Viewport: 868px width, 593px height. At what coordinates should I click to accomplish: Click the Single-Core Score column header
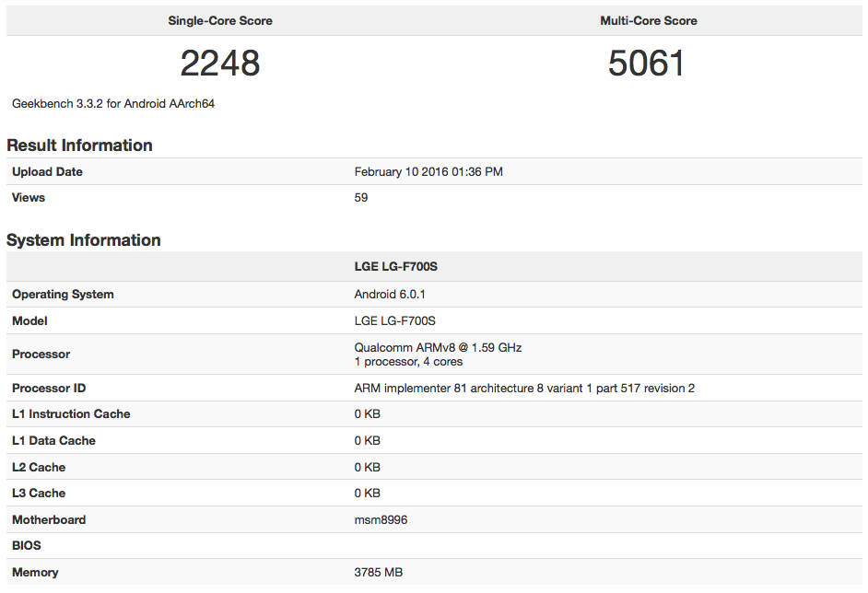(x=219, y=20)
